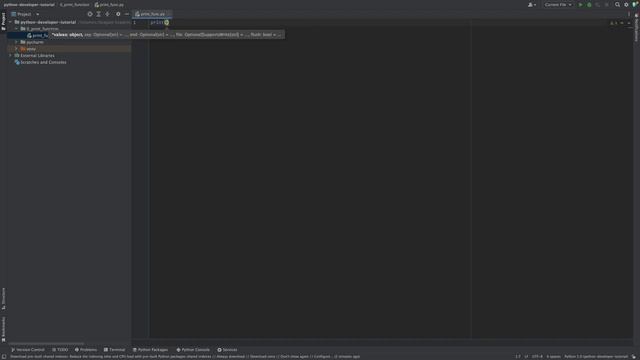Switch to the print_func.py editor tab
The height and width of the screenshot is (360, 640).
point(152,14)
